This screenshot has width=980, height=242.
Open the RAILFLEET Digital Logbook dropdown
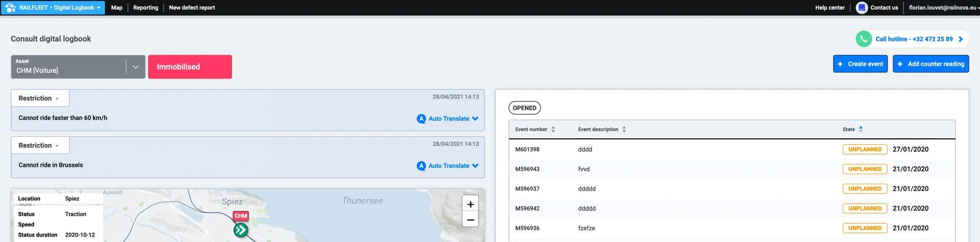[x=53, y=8]
